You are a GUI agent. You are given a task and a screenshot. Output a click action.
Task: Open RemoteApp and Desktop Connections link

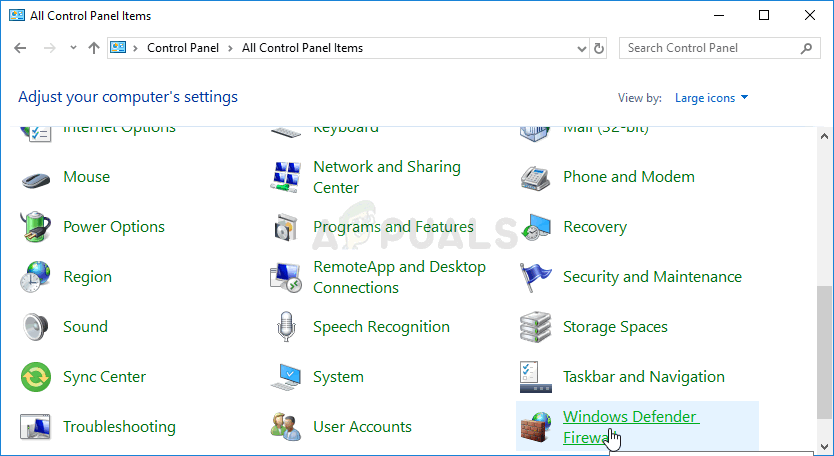(399, 277)
